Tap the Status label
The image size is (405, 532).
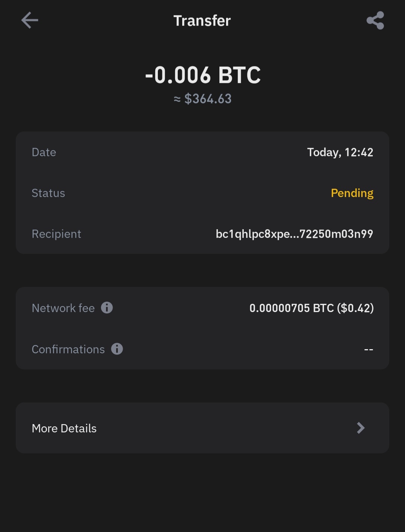coord(48,193)
